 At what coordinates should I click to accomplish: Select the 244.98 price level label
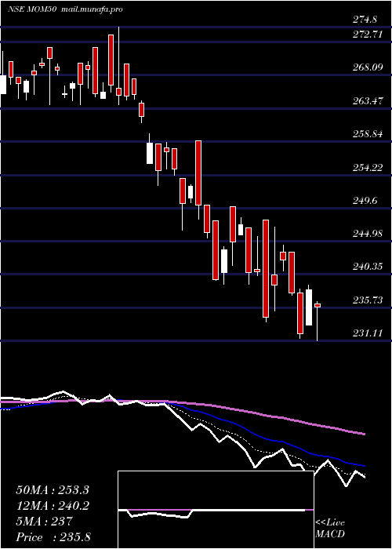pos(368,234)
